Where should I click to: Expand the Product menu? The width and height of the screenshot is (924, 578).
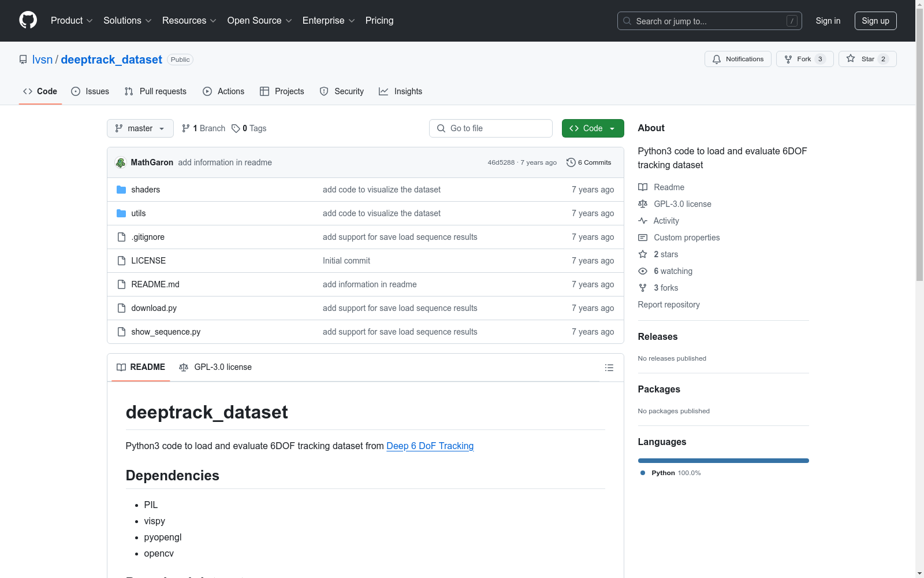[x=72, y=21]
